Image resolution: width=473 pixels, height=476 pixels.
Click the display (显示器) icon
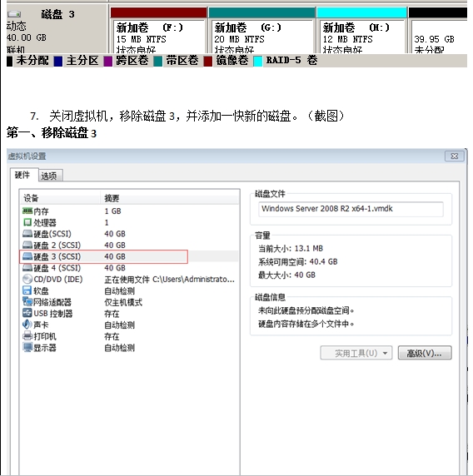pos(27,347)
